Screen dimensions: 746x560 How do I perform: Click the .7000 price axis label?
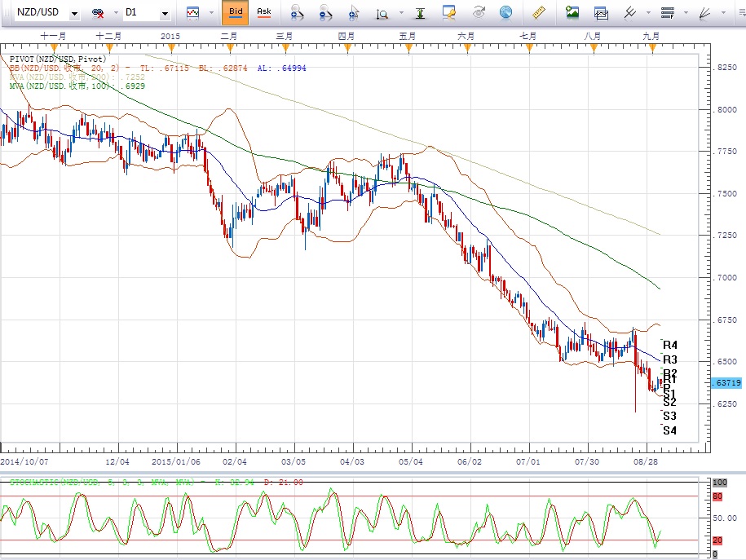tap(726, 278)
